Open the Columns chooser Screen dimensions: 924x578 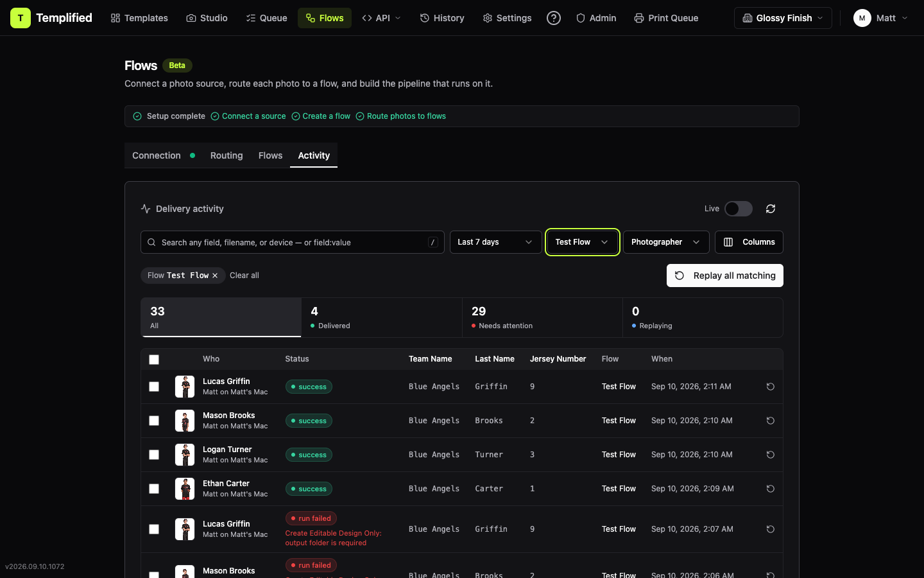coord(749,242)
